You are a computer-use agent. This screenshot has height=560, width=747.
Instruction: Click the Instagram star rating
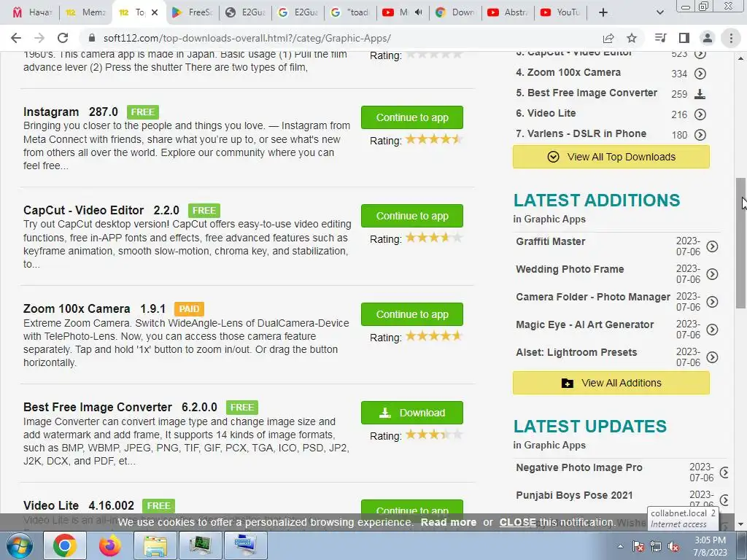click(433, 139)
